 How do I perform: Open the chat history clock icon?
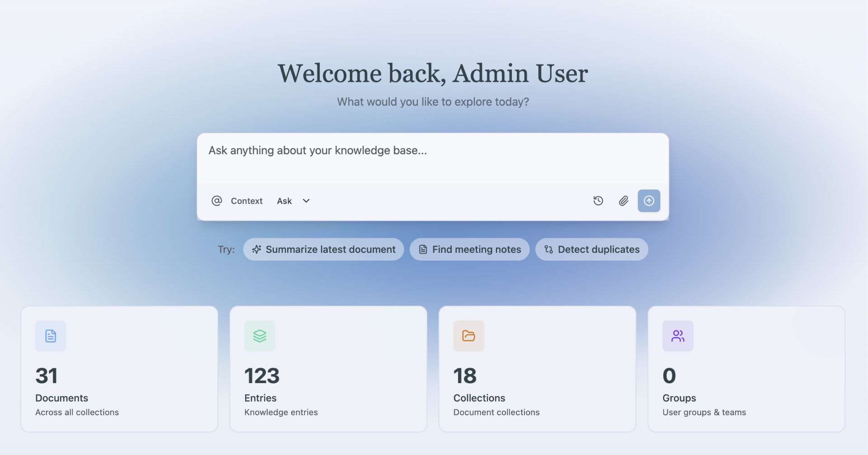598,201
